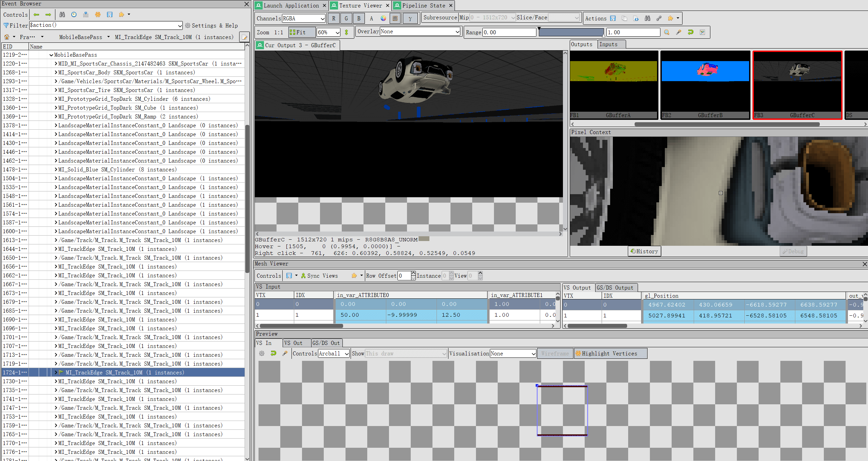
Task: Click the time durations clock icon
Action: [x=74, y=15]
